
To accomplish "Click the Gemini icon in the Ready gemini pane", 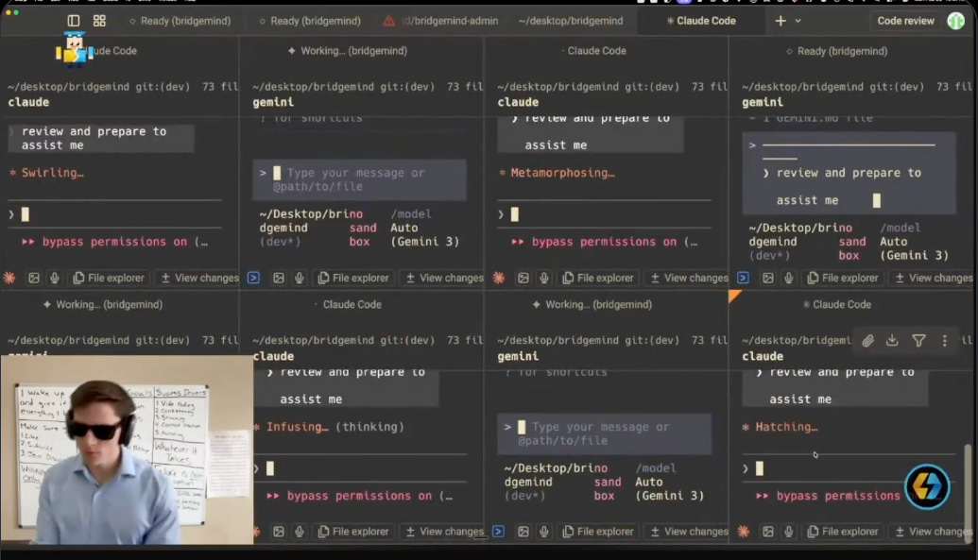I will (x=743, y=278).
